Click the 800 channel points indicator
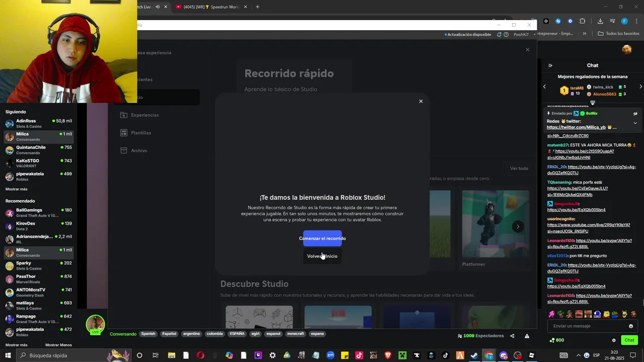The width and height of the screenshot is (644, 362). coord(556,340)
